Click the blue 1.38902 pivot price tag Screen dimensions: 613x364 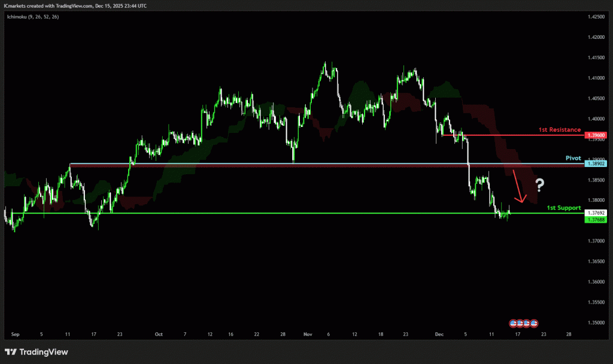tap(596, 163)
